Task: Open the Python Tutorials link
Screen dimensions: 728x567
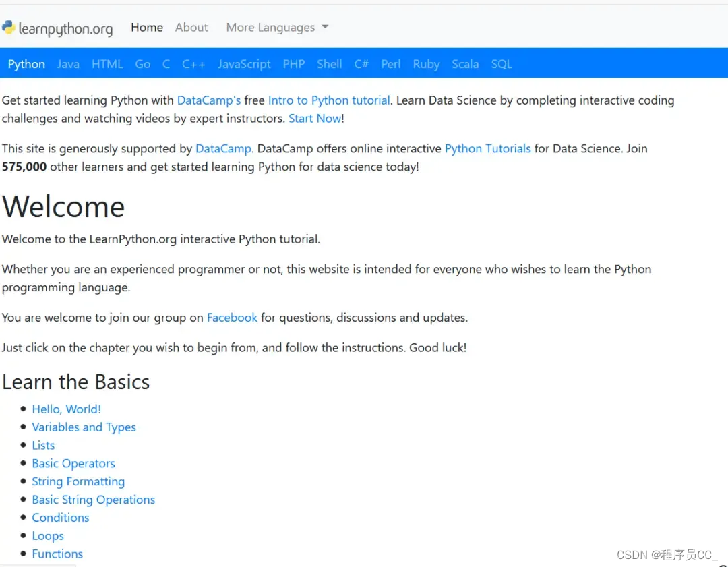Action: (487, 148)
